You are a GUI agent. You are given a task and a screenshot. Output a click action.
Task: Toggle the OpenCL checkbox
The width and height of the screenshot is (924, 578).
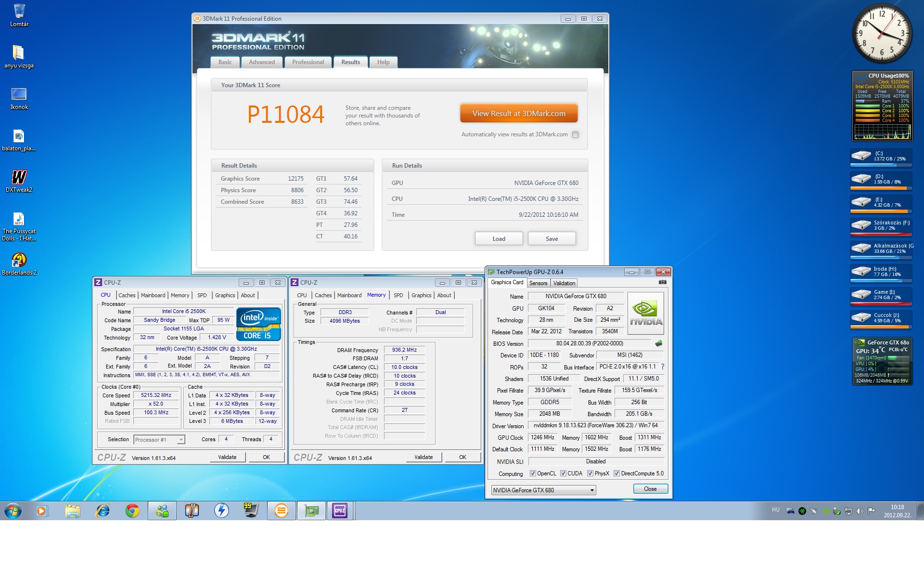[533, 473]
